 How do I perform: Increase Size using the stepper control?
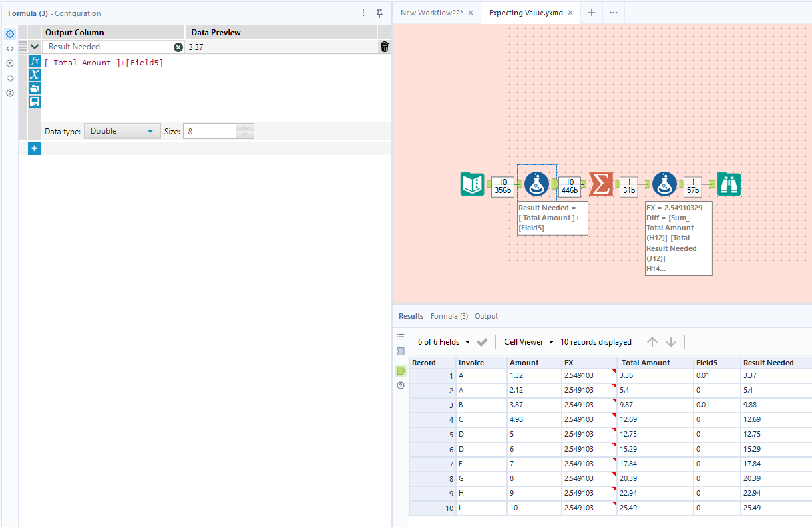coord(245,128)
